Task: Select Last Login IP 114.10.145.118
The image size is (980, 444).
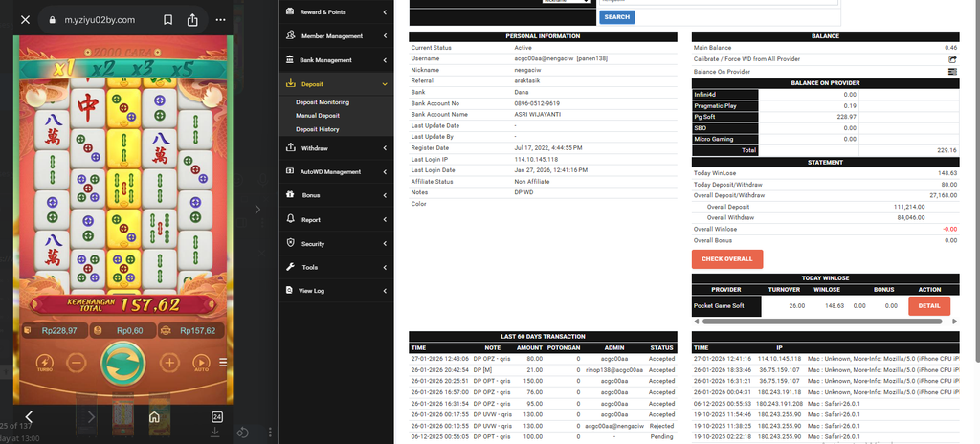Action: tap(536, 160)
